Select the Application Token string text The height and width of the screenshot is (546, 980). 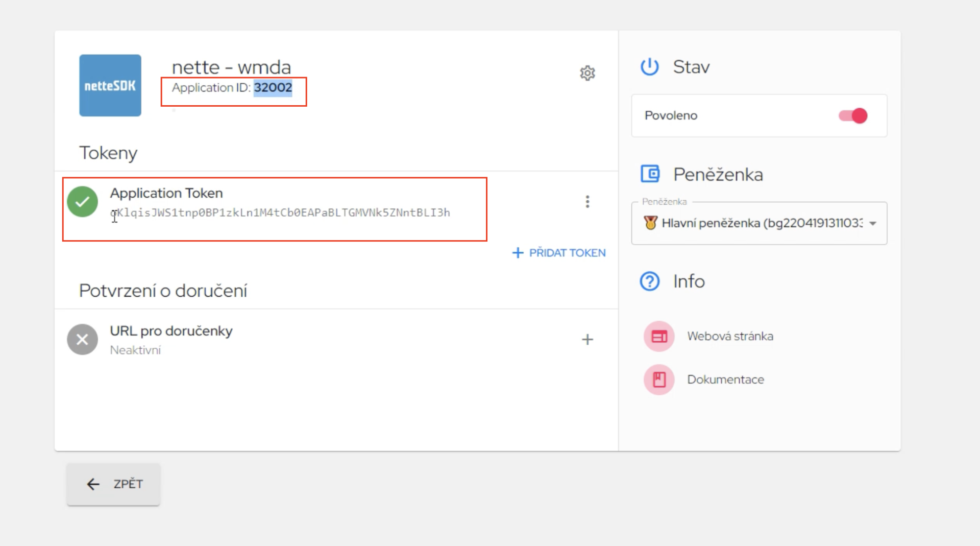coord(280,212)
